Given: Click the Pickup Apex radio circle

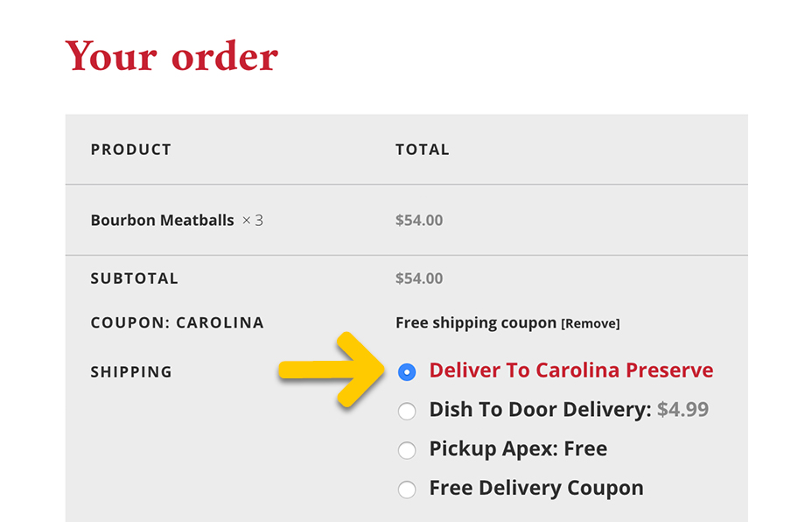Looking at the screenshot, I should pos(407,449).
